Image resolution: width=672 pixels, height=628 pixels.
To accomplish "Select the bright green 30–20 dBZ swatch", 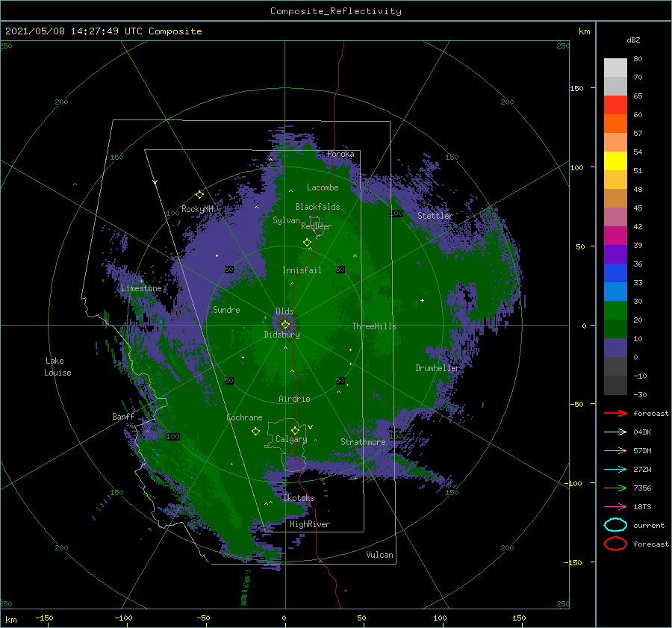I will point(615,311).
